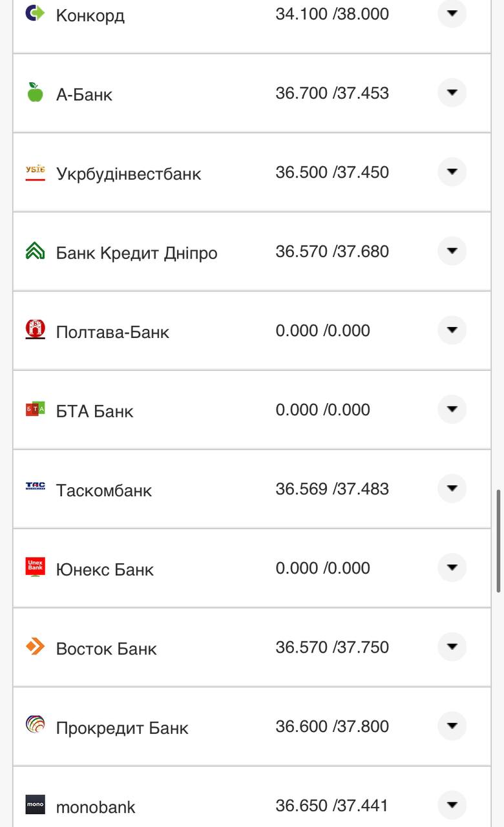Viewport: 504px width, 827px height.
Task: Click the black monobank logo
Action: tap(35, 804)
